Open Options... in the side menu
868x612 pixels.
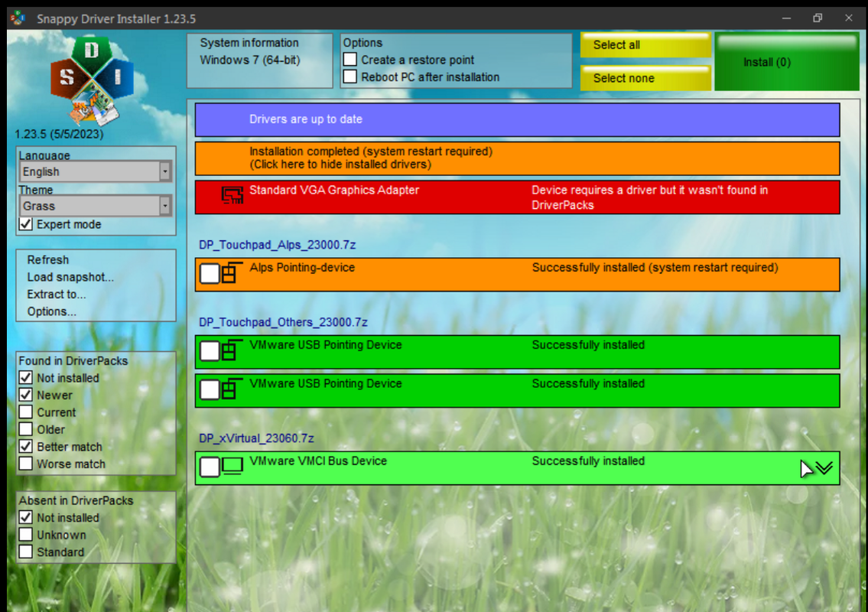tap(51, 311)
